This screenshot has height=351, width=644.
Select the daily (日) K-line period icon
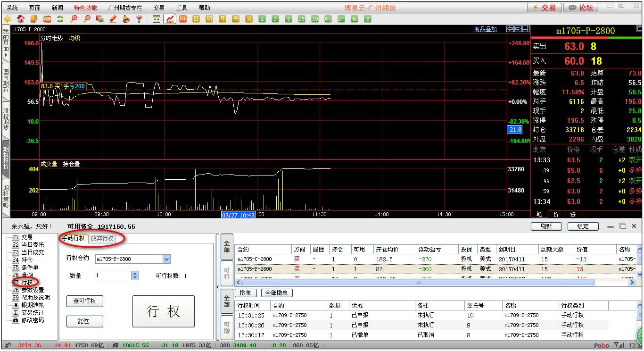tap(196, 19)
